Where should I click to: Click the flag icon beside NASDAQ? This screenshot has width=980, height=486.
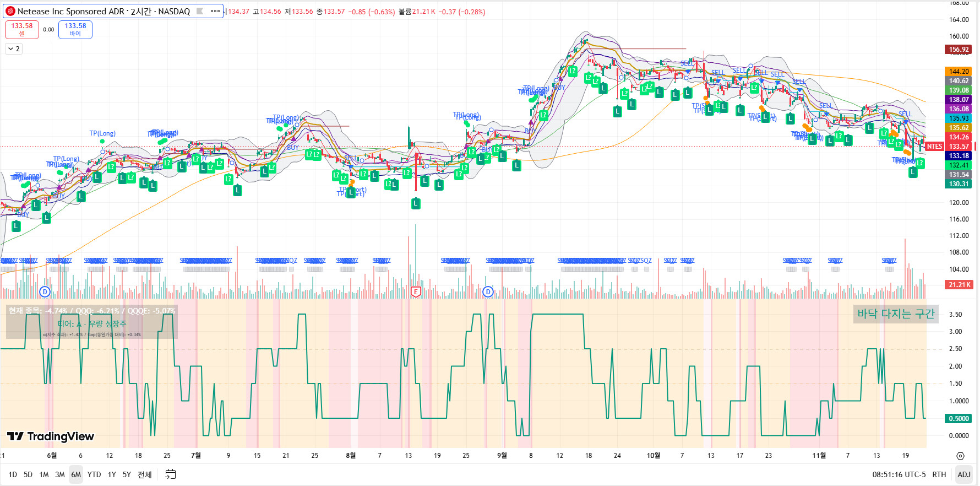pos(200,11)
